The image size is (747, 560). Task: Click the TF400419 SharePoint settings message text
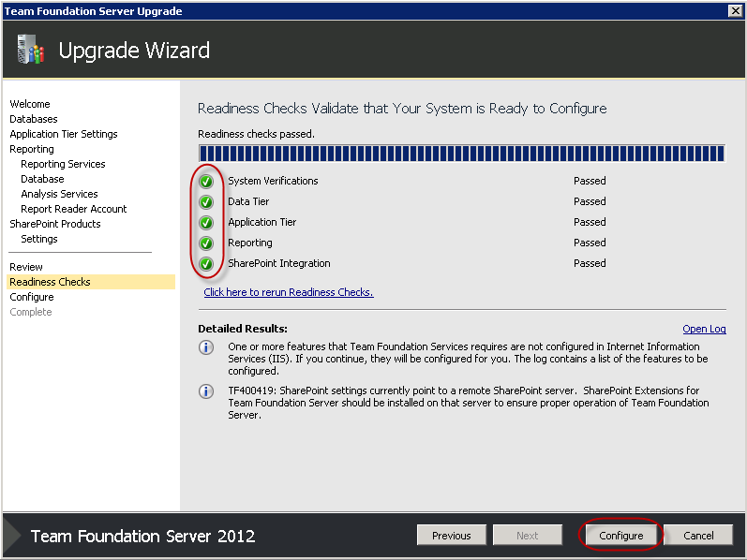[x=469, y=403]
